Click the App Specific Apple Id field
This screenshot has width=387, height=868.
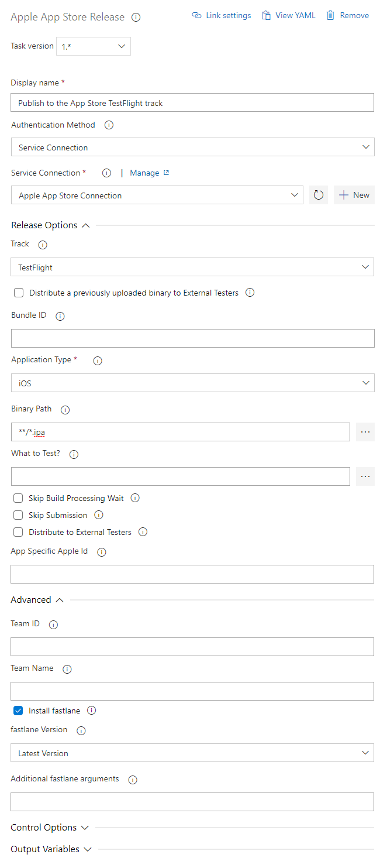192,574
